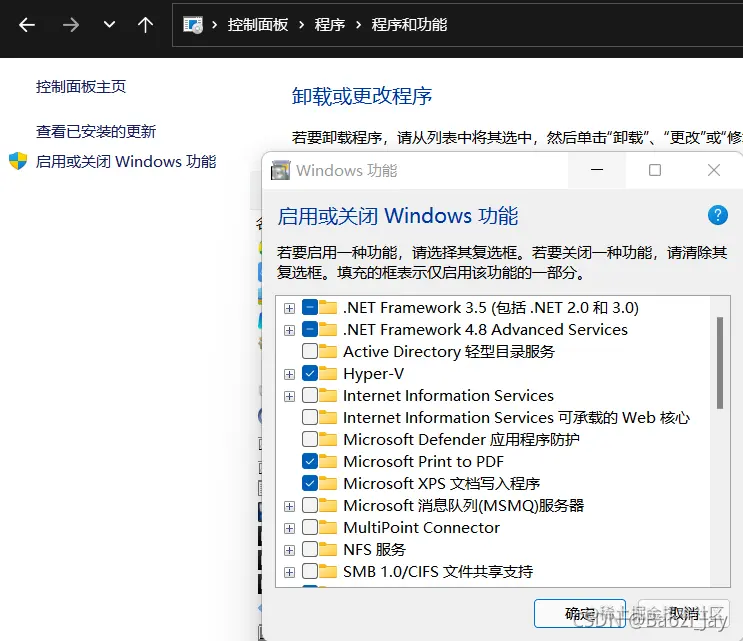Go up one folder level arrow
The width and height of the screenshot is (743, 641).
pyautogui.click(x=145, y=25)
